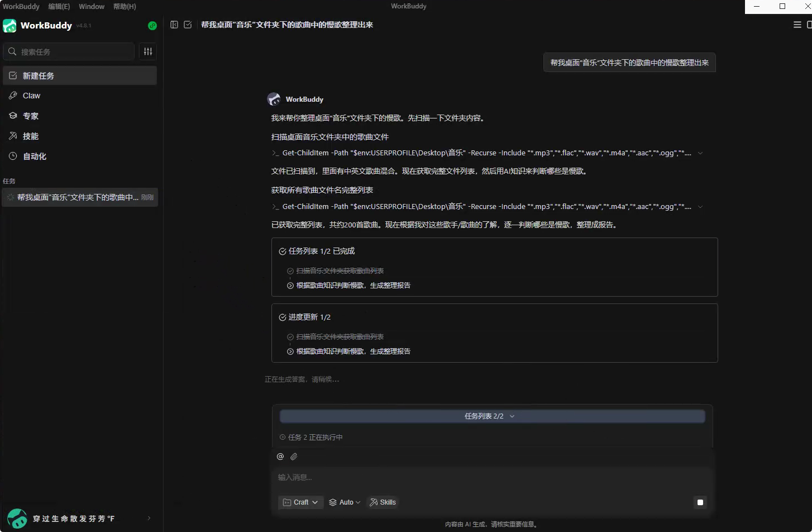This screenshot has width=812, height=532.
Task: Click the 获取所有歌曲文件名完整列表 step text
Action: click(x=322, y=191)
